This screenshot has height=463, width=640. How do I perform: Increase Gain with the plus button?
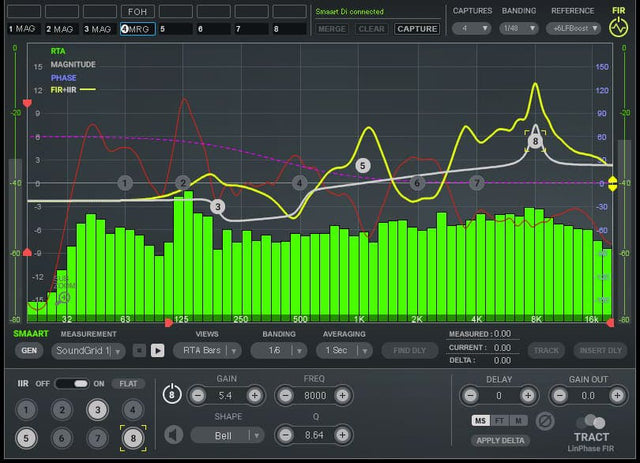[255, 396]
